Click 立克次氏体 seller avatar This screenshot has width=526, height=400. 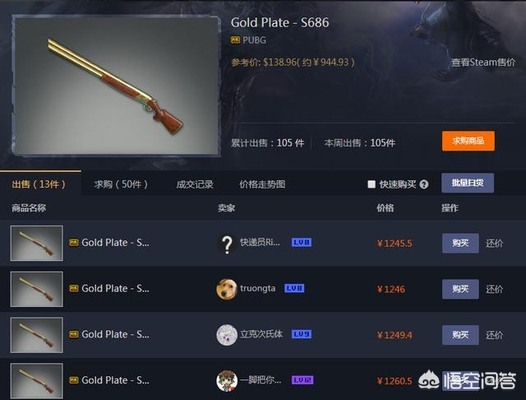click(227, 335)
